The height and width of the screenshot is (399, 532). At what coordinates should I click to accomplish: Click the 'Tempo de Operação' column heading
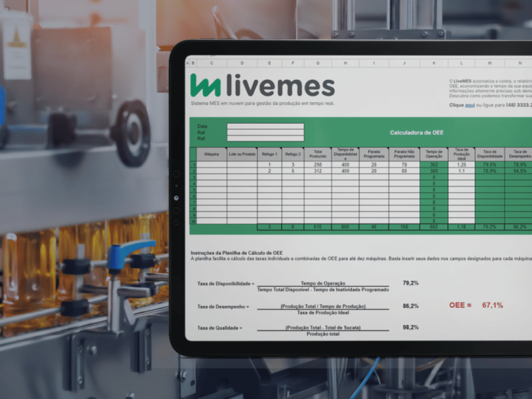[x=434, y=154]
